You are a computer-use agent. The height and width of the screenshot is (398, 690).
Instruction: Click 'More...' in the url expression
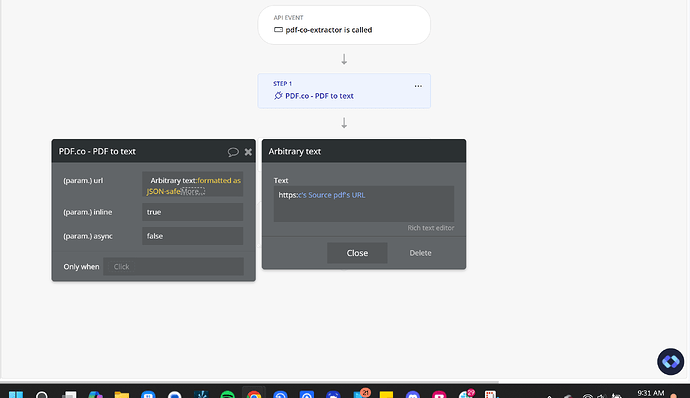[193, 192]
